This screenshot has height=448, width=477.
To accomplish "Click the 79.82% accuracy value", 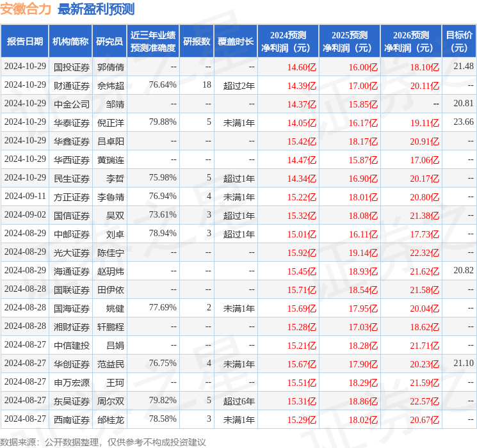I will (163, 400).
